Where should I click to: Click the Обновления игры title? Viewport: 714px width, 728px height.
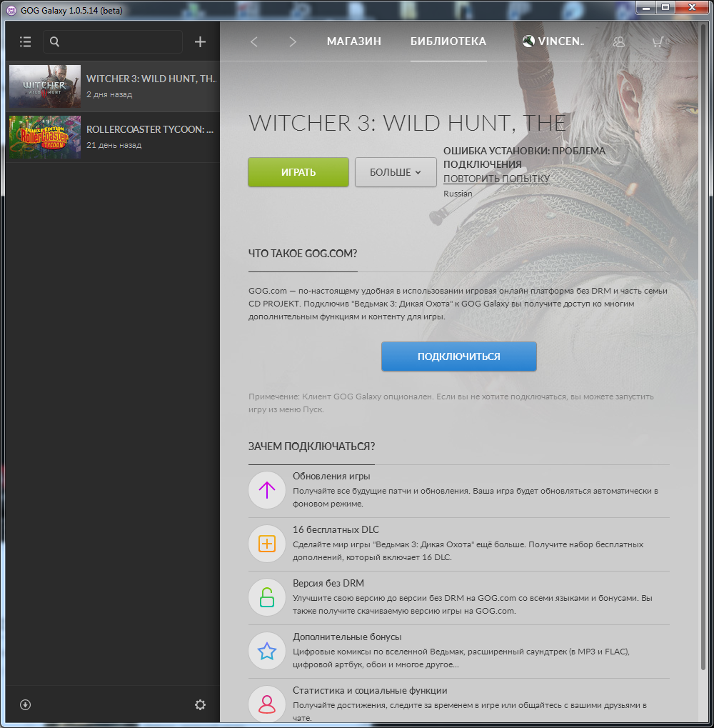coord(331,477)
